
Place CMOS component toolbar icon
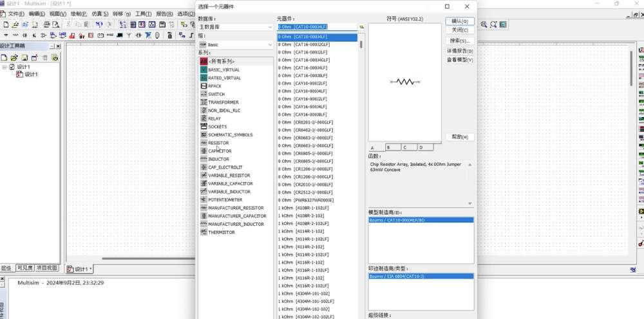[x=62, y=35]
